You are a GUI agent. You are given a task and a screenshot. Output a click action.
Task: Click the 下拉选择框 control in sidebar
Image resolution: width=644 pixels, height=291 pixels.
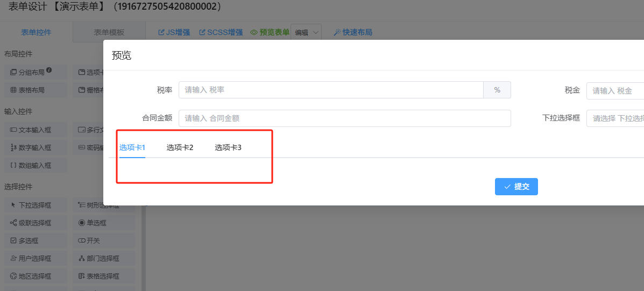click(x=36, y=205)
